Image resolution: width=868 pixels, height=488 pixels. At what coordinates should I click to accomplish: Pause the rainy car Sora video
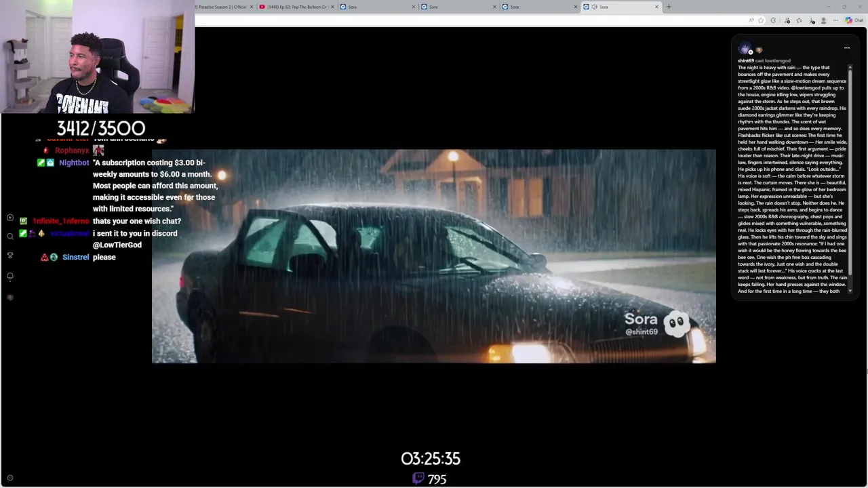coord(434,256)
